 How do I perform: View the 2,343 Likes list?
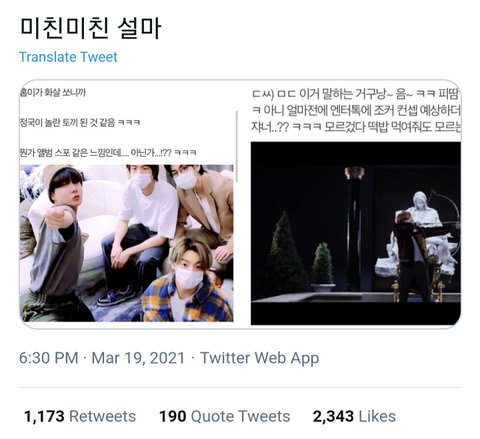point(354,416)
